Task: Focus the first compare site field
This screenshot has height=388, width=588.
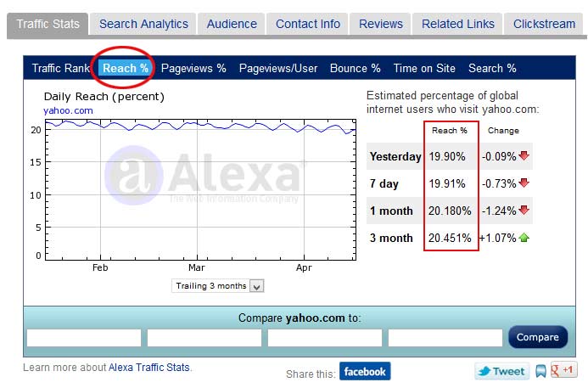Action: (84, 338)
